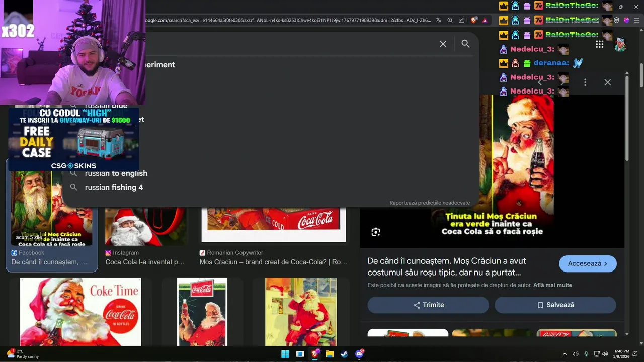Click the green Santa Facebook thumbnail
The width and height of the screenshot is (644, 362).
[52, 208]
